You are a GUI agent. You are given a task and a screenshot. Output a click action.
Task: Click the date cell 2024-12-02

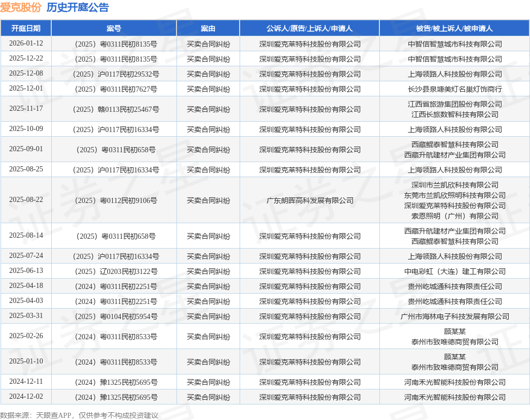pyautogui.click(x=26, y=396)
